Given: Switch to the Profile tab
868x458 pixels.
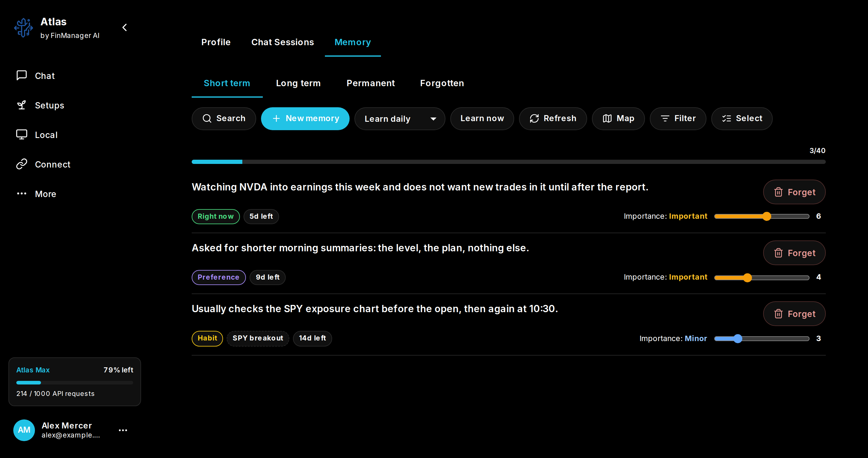Looking at the screenshot, I should [x=216, y=42].
